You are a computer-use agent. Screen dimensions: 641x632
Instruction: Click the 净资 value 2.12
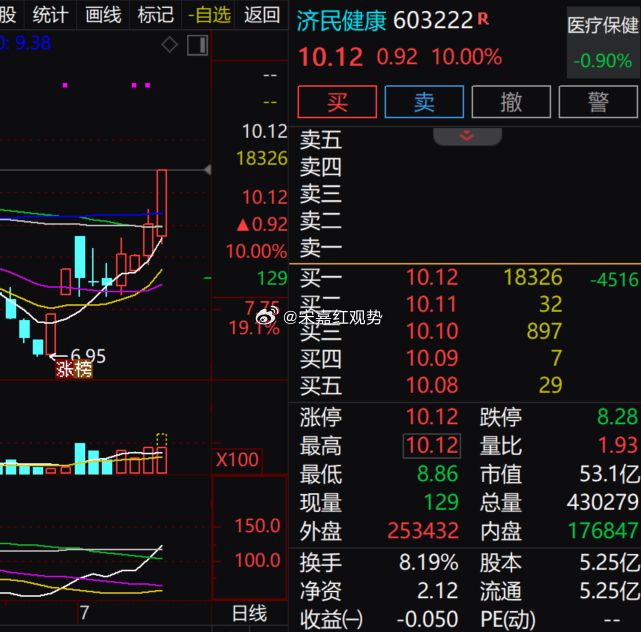tap(437, 591)
